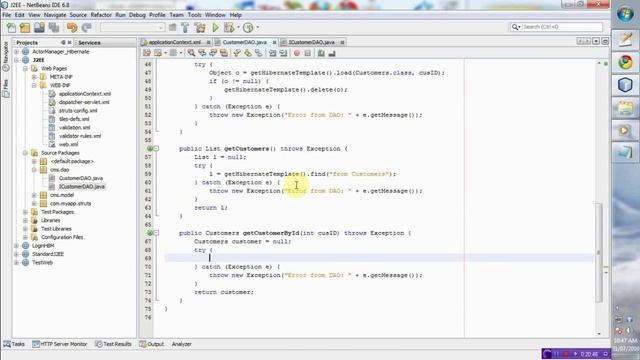The width and height of the screenshot is (640, 360).
Task: Open the Refactor menu
Action: [101, 15]
